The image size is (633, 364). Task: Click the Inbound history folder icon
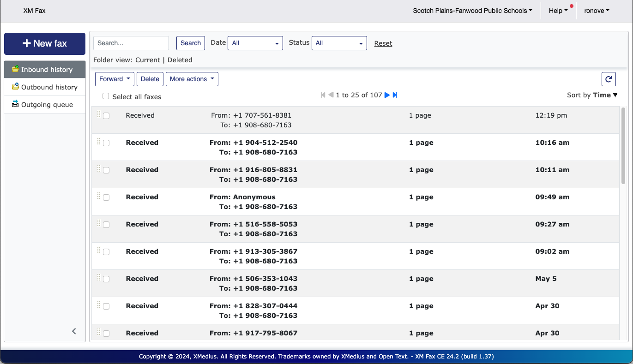pyautogui.click(x=15, y=69)
